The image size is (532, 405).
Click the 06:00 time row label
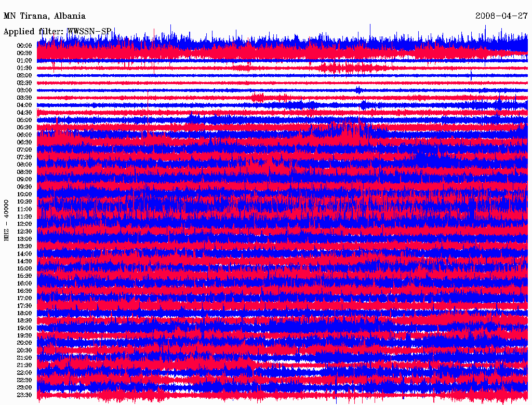tap(24, 135)
